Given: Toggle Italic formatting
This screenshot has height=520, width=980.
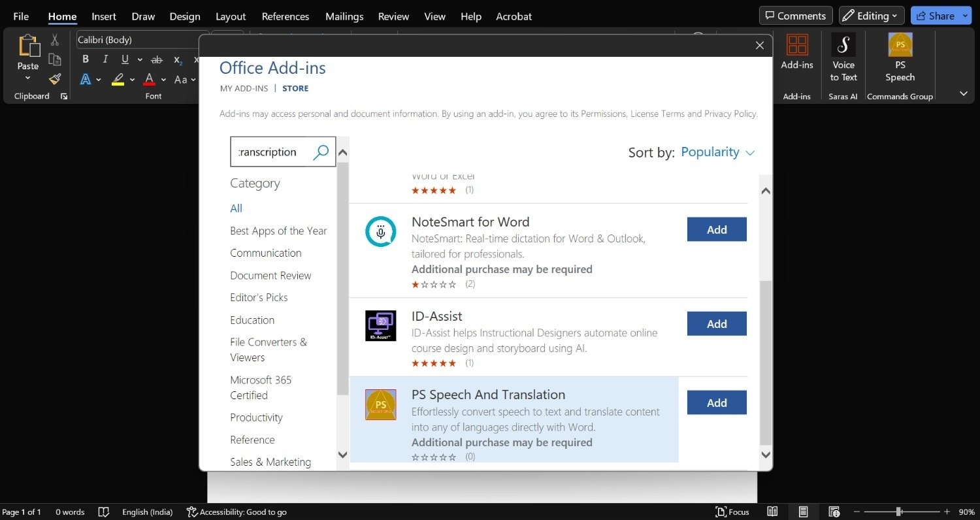Looking at the screenshot, I should 105,59.
